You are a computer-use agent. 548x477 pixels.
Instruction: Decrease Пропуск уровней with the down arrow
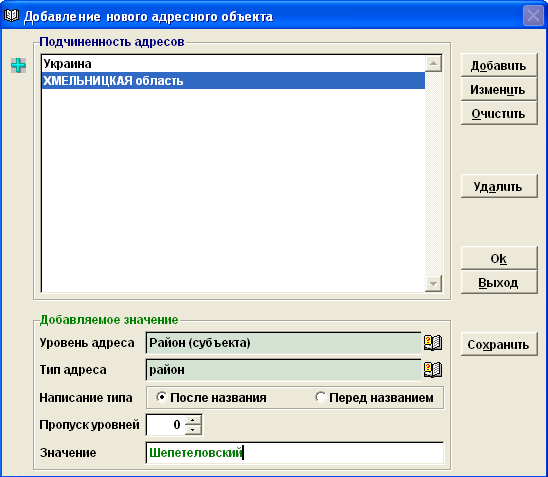click(193, 429)
